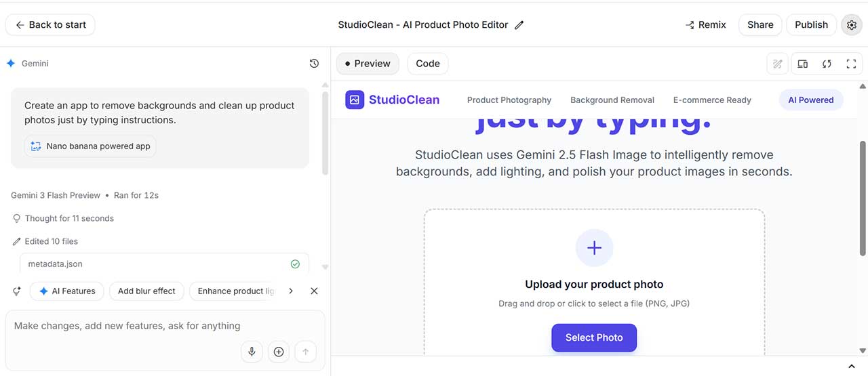Screen dimensions: 868x376
Task: Click the Gemini sparkle icon in the chat header
Action: (11, 64)
